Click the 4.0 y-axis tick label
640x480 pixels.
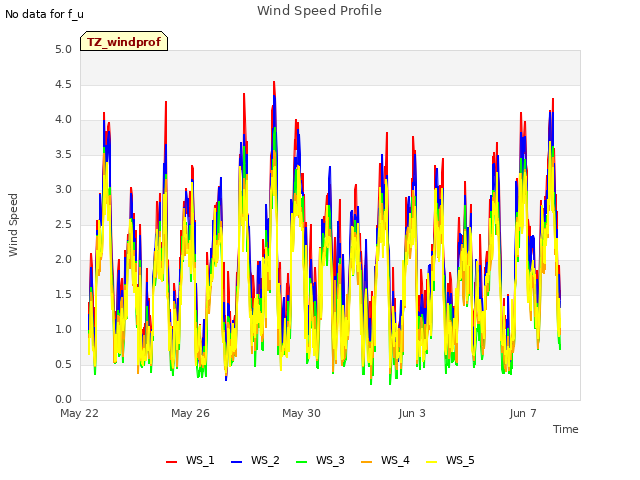pos(63,120)
